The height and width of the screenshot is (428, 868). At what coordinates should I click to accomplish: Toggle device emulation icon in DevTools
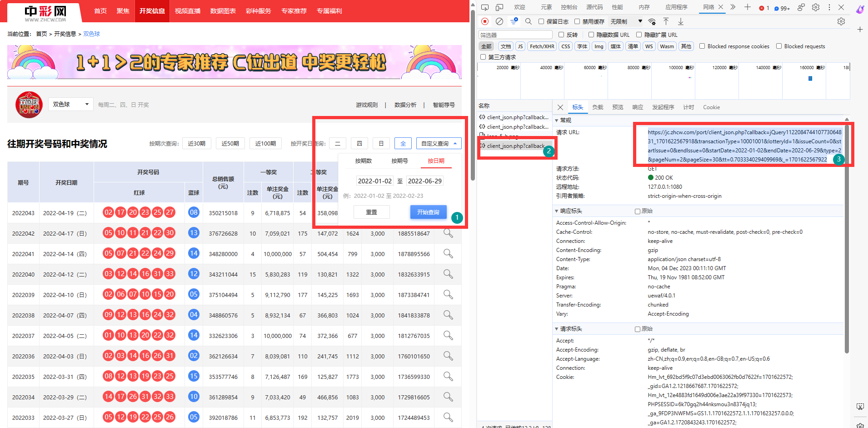499,7
